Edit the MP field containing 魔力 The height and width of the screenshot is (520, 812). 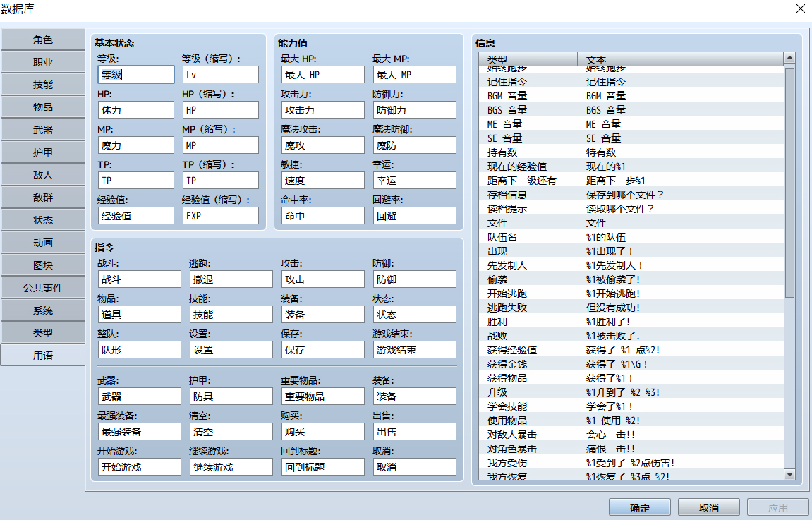[136, 145]
